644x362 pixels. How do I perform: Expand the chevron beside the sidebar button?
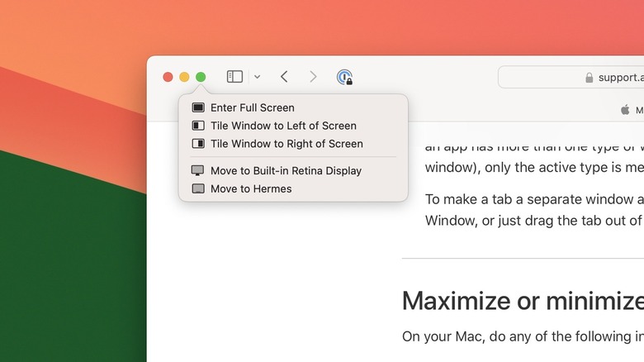(257, 77)
